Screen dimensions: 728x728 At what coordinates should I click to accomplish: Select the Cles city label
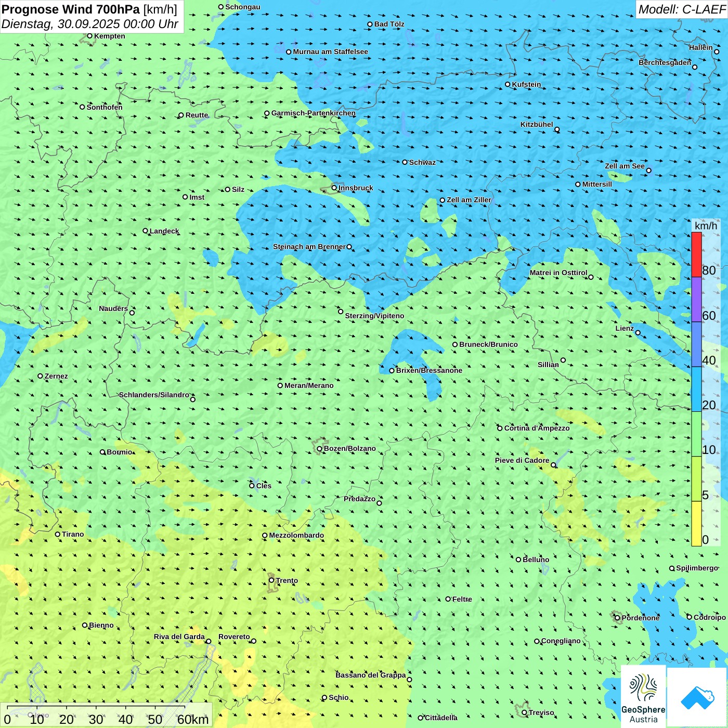tap(264, 486)
